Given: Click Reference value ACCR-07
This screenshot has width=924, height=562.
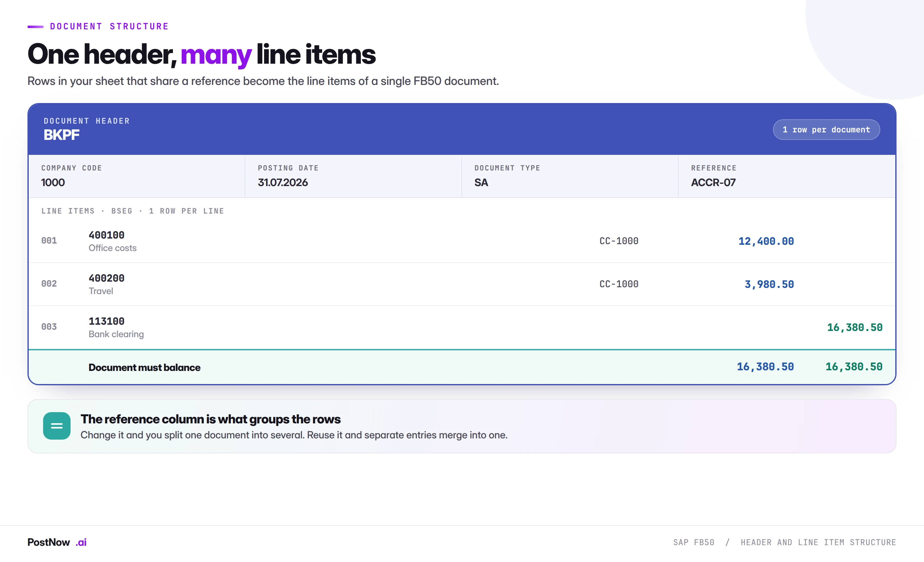Looking at the screenshot, I should (713, 182).
